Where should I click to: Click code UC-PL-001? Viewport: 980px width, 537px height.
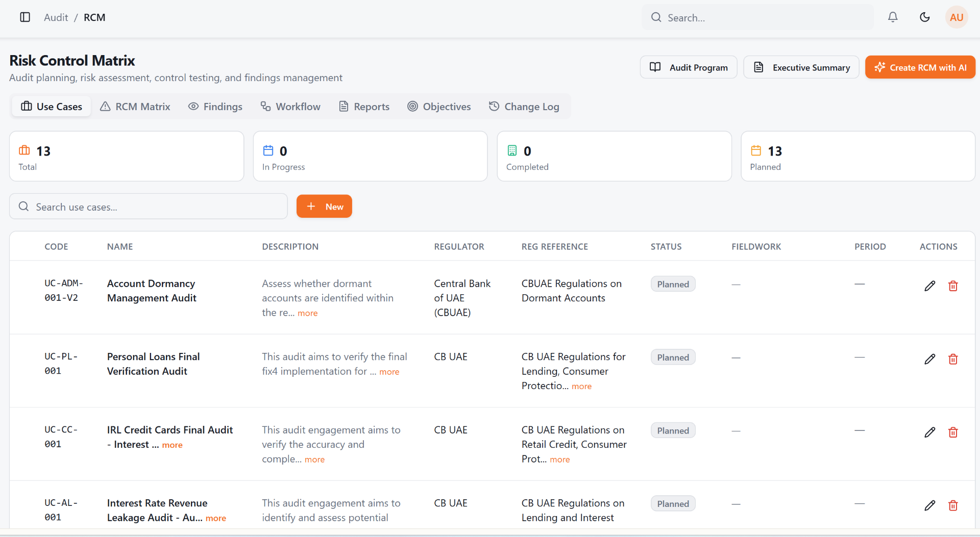point(61,364)
